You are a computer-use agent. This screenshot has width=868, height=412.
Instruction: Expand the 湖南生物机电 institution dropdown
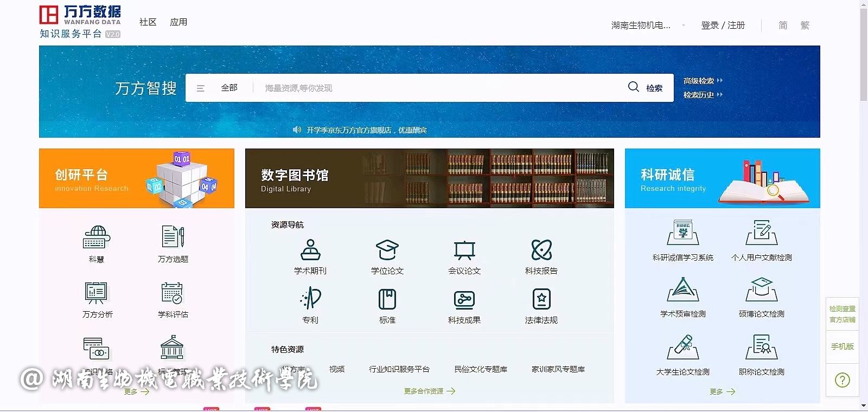648,25
